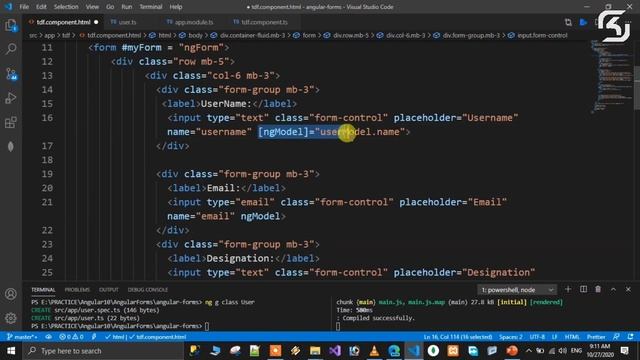The width and height of the screenshot is (640, 360).
Task: Open the Manage gear icon
Action: point(11,318)
